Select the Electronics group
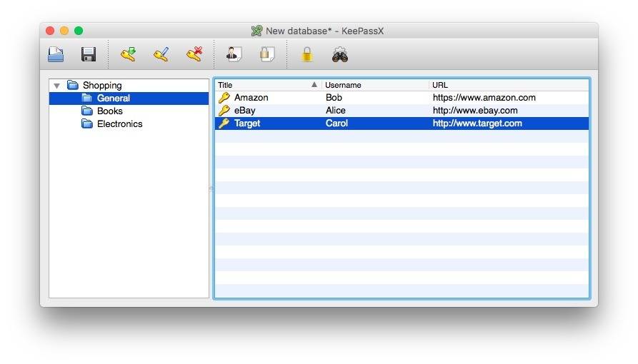 pyautogui.click(x=119, y=124)
